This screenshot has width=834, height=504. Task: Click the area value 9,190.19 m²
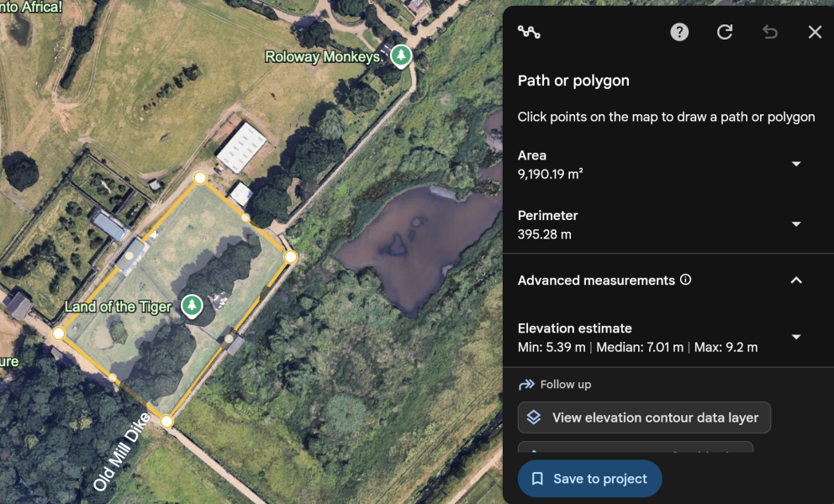(x=550, y=174)
